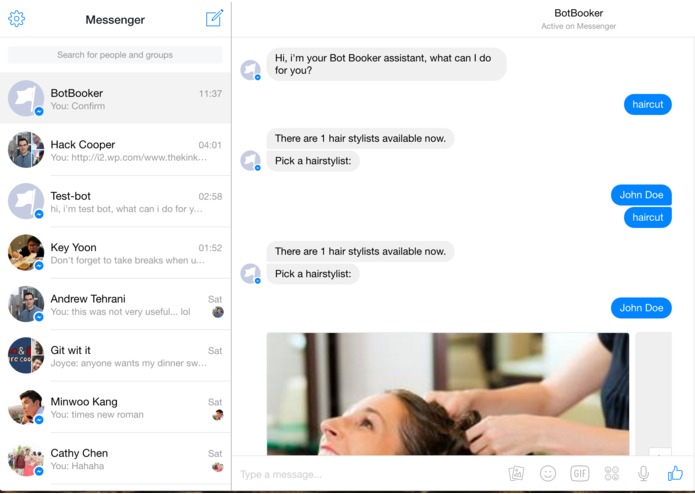Open the Andrew Tehrani conversation

[115, 304]
